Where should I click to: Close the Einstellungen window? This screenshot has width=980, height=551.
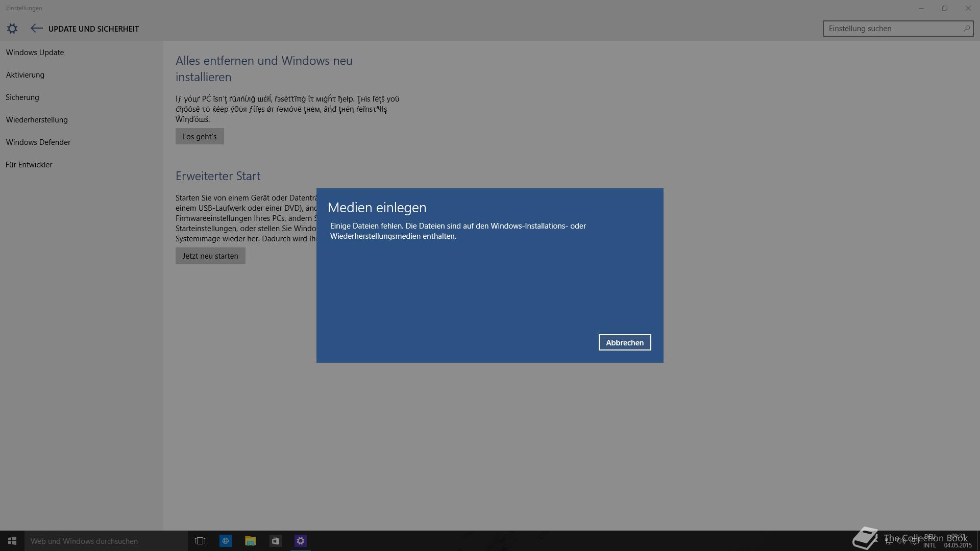[x=968, y=8]
